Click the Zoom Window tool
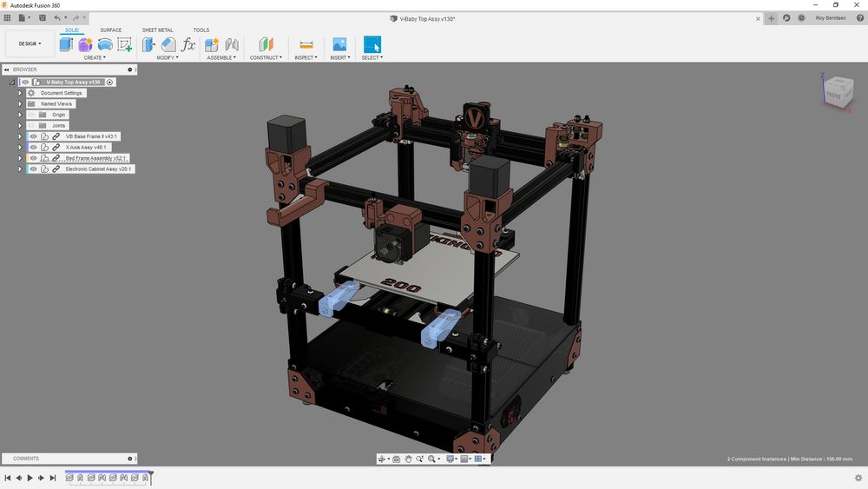Image resolution: width=868 pixels, height=489 pixels. click(419, 459)
